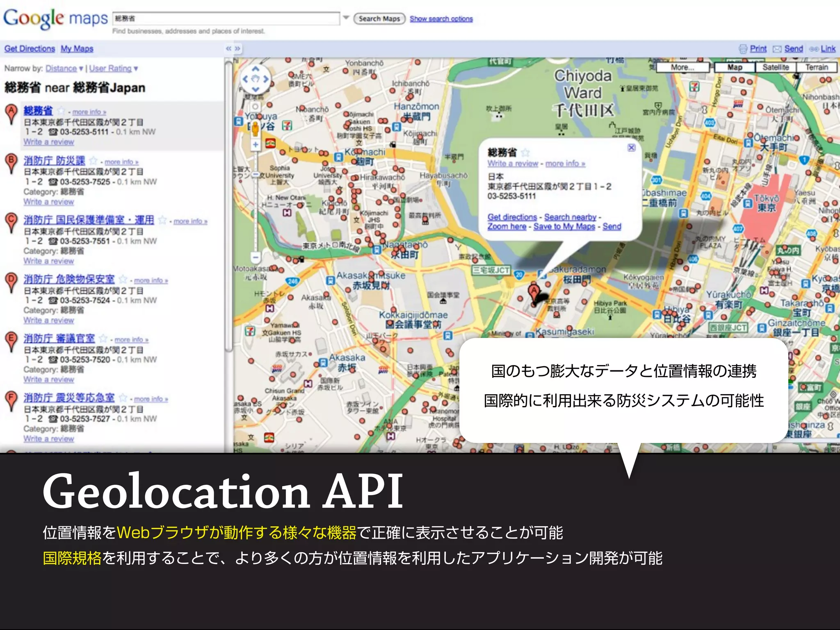This screenshot has width=840, height=630.
Task: Open 消防庁 震災等応急室 result link
Action: (x=69, y=398)
